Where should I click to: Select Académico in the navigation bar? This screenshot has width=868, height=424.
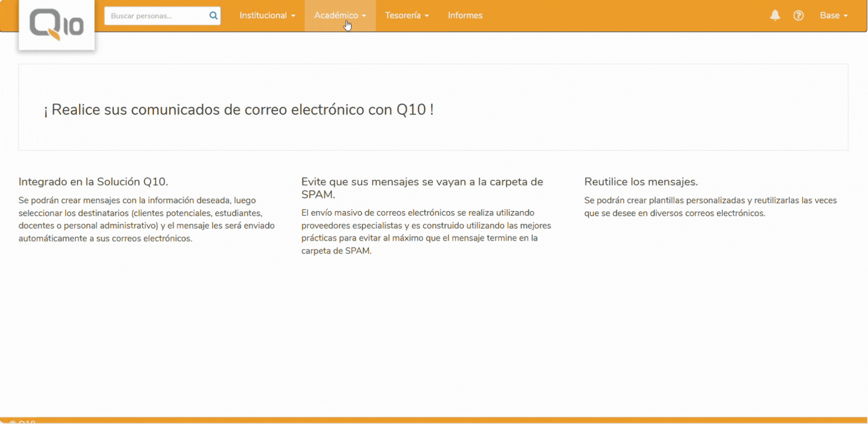[336, 15]
